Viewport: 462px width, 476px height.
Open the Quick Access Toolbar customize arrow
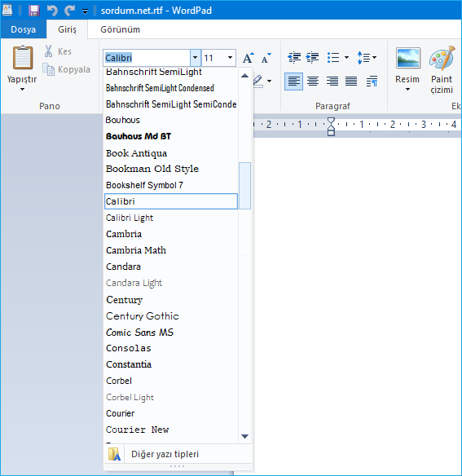coord(86,11)
